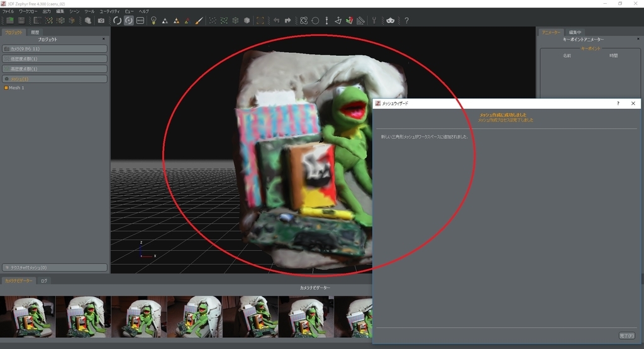The height and width of the screenshot is (349, 644).
Task: Click the orange triangle mesh display icon
Action: (x=176, y=21)
